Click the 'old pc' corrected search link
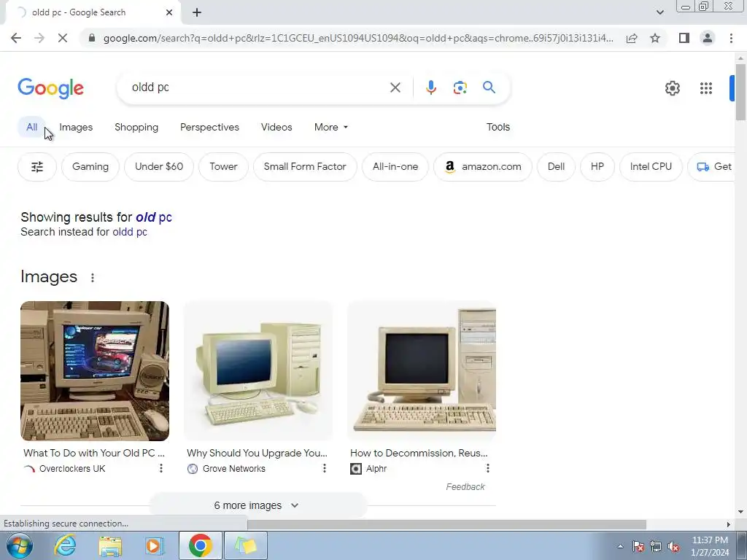The width and height of the screenshot is (747, 560). pyautogui.click(x=154, y=217)
